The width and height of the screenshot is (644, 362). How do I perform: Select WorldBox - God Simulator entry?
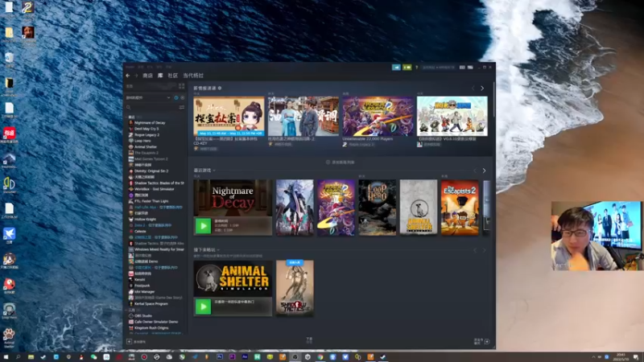(154, 189)
